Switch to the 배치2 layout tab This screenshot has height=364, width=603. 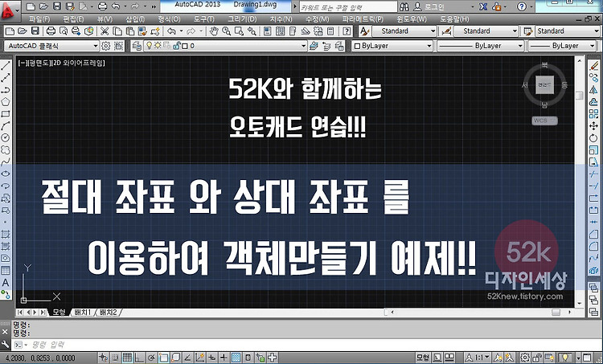click(108, 312)
